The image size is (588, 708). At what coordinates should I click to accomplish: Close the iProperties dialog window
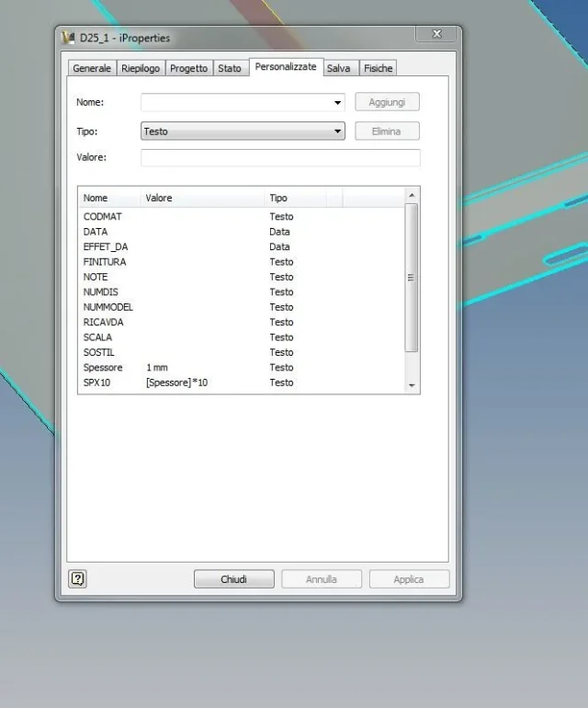pos(436,34)
